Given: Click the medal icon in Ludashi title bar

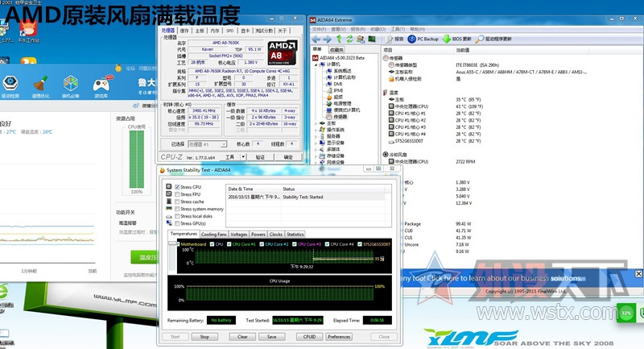Looking at the screenshot, I should (x=118, y=68).
